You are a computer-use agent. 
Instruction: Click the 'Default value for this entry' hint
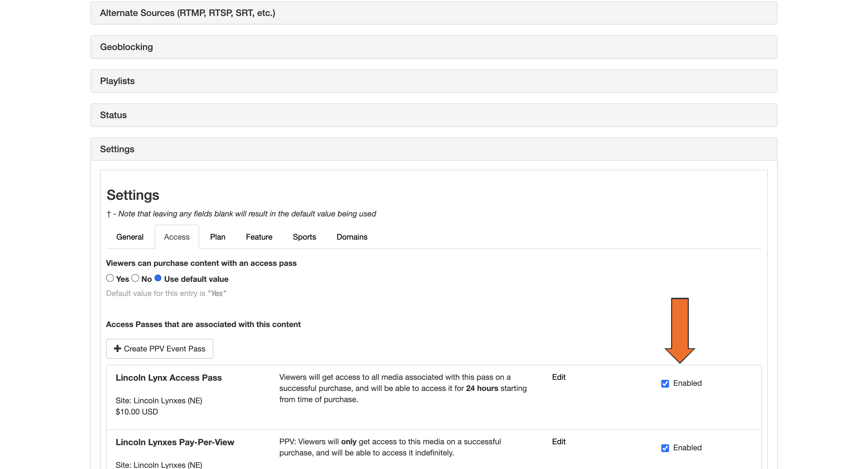click(x=166, y=293)
